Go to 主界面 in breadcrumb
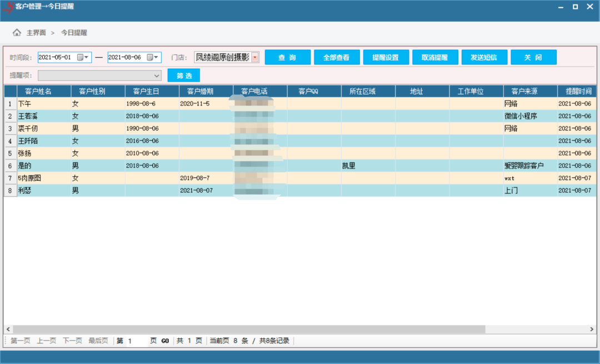 [x=36, y=33]
